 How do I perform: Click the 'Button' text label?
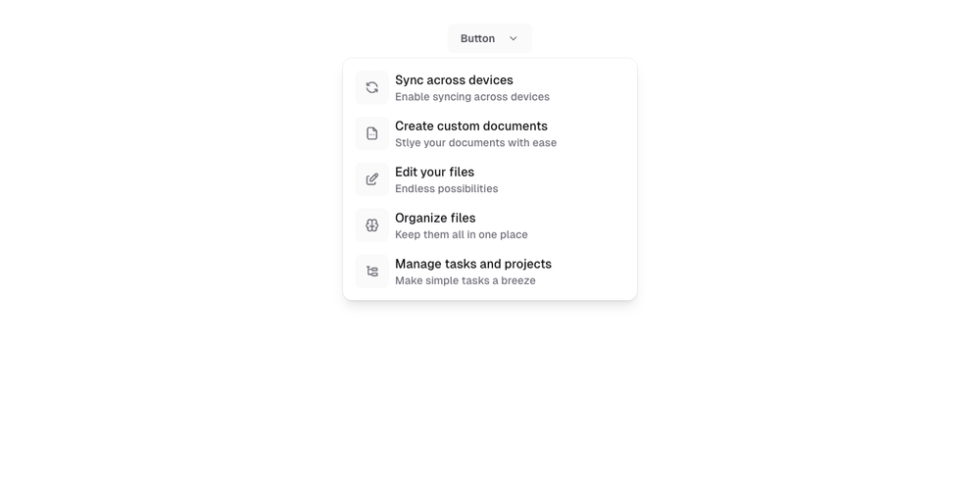point(477,39)
